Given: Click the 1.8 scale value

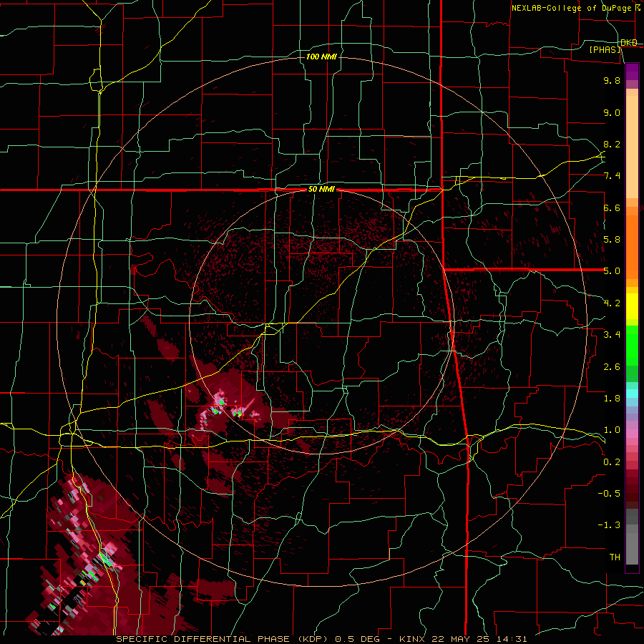Looking at the screenshot, I should (612, 399).
